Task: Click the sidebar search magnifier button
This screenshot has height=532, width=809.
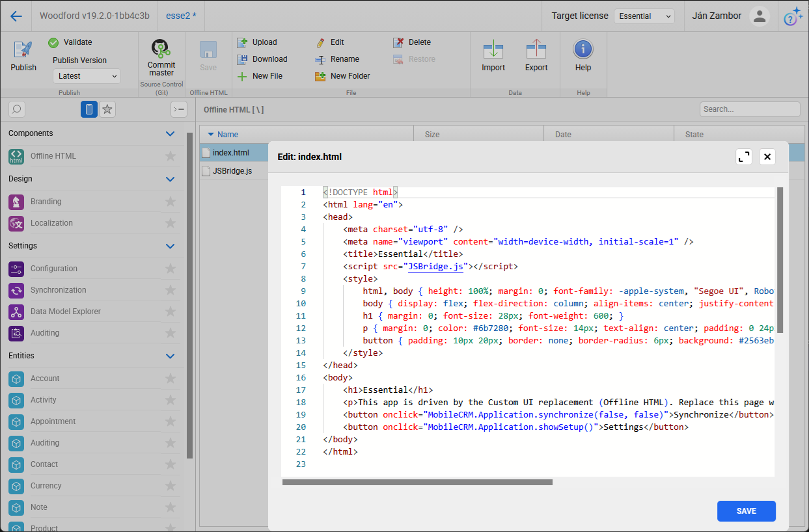Action: tap(17, 109)
